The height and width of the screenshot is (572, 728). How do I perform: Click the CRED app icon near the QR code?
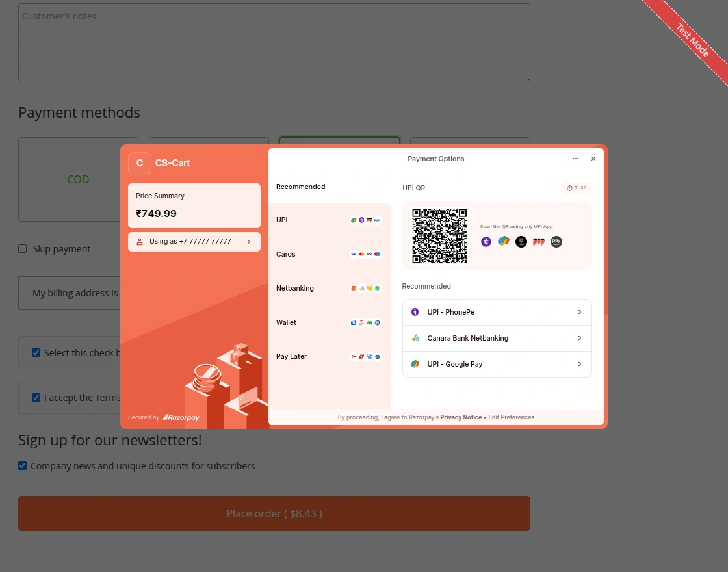(x=521, y=241)
